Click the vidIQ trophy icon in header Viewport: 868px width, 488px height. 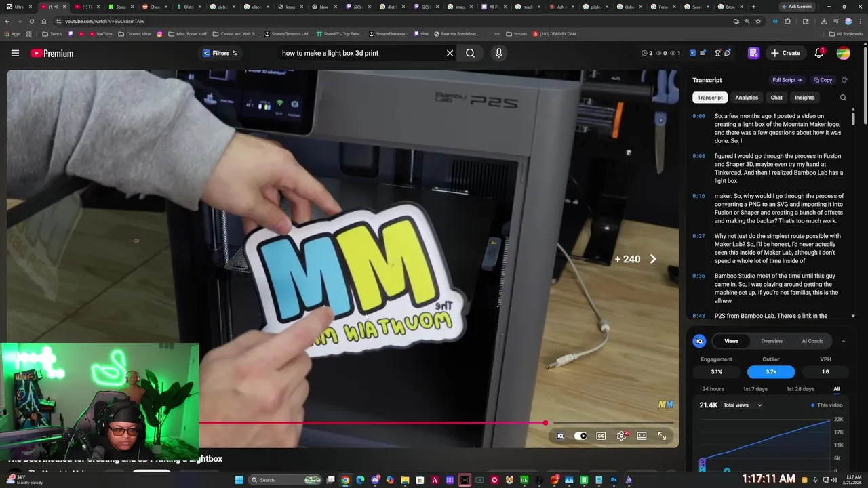(718, 53)
